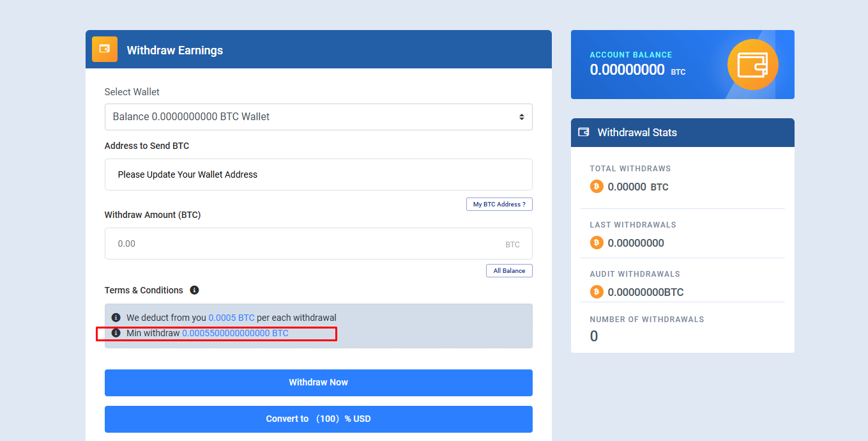Click the bitcoin icon under Last Withdrawals
The height and width of the screenshot is (441, 868).
[597, 243]
